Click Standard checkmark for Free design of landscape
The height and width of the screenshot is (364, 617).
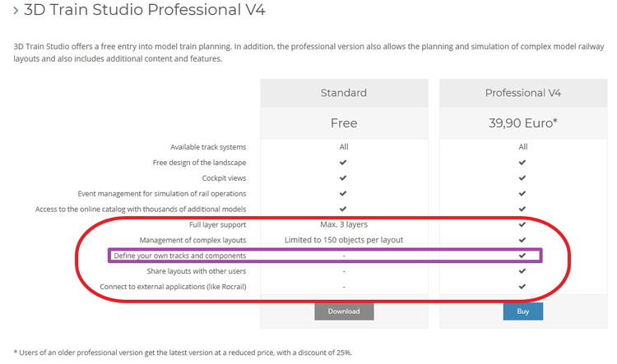tap(343, 163)
